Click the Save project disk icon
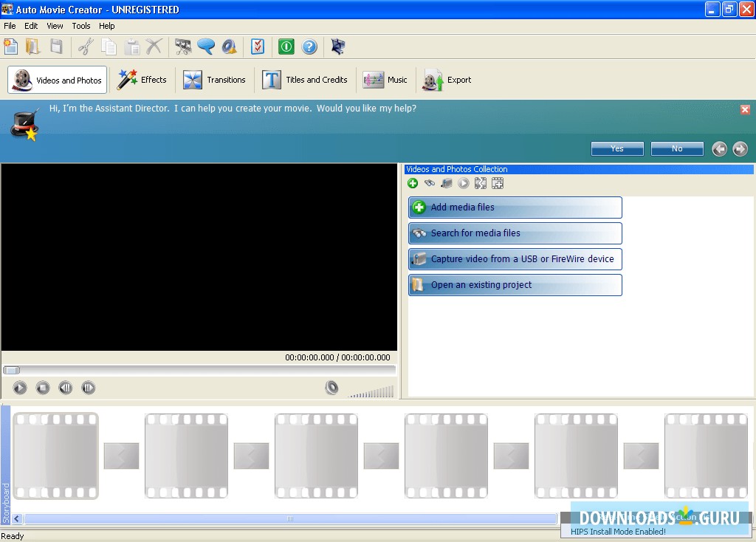756x542 pixels. point(56,47)
